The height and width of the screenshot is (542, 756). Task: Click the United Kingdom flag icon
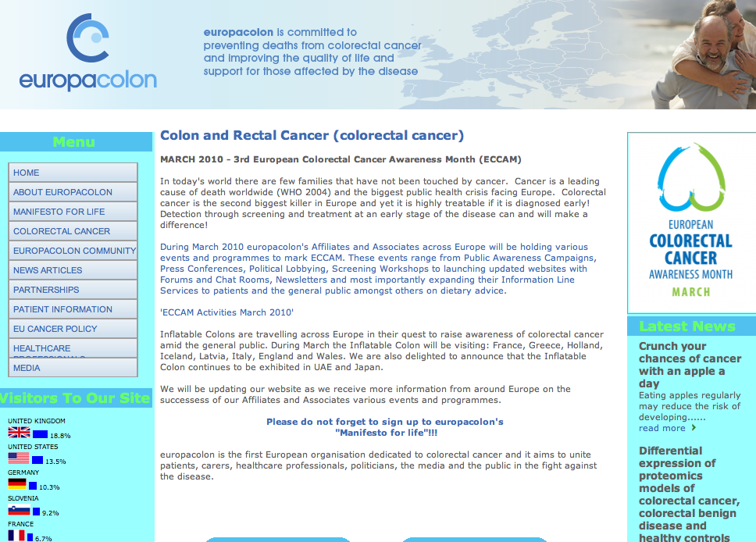19,433
